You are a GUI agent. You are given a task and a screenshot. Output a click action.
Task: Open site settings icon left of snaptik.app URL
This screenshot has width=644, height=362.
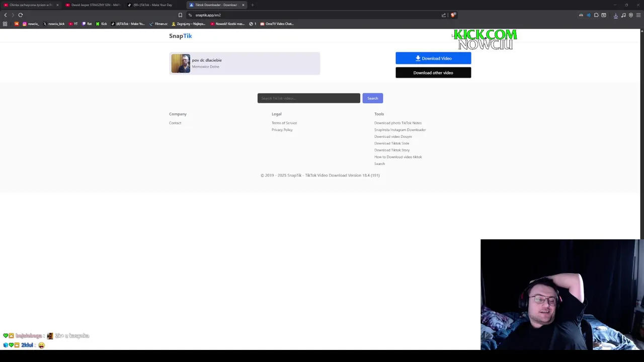click(190, 15)
